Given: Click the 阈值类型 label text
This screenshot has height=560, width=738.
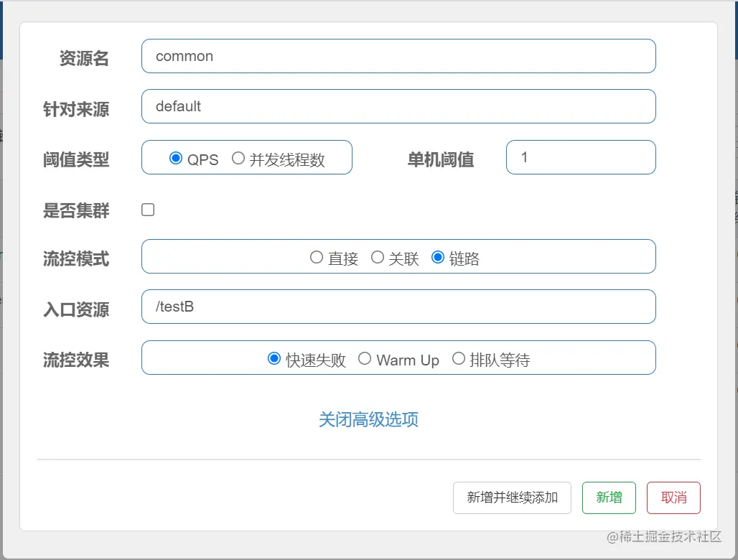Looking at the screenshot, I should tap(76, 159).
